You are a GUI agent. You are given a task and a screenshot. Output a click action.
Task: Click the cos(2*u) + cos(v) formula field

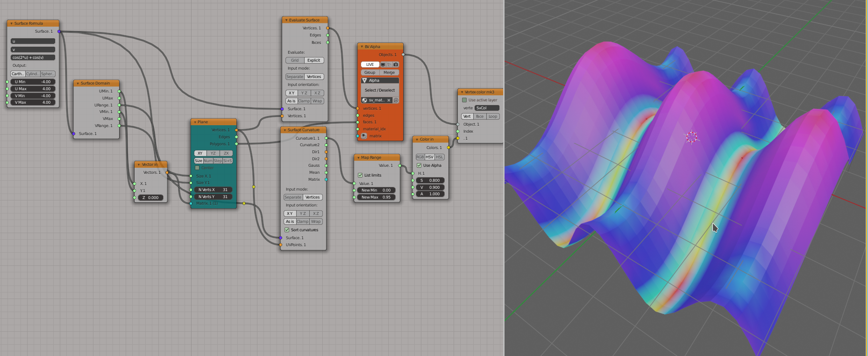coord(33,57)
